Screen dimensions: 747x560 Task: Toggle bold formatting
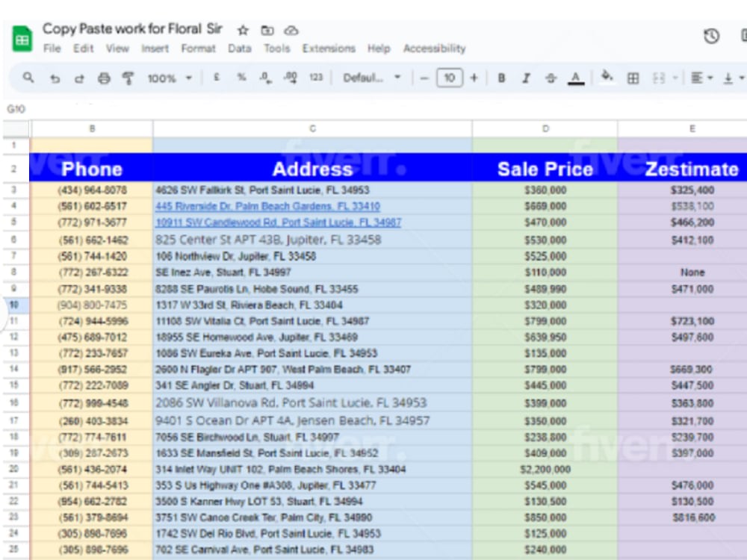(x=501, y=78)
